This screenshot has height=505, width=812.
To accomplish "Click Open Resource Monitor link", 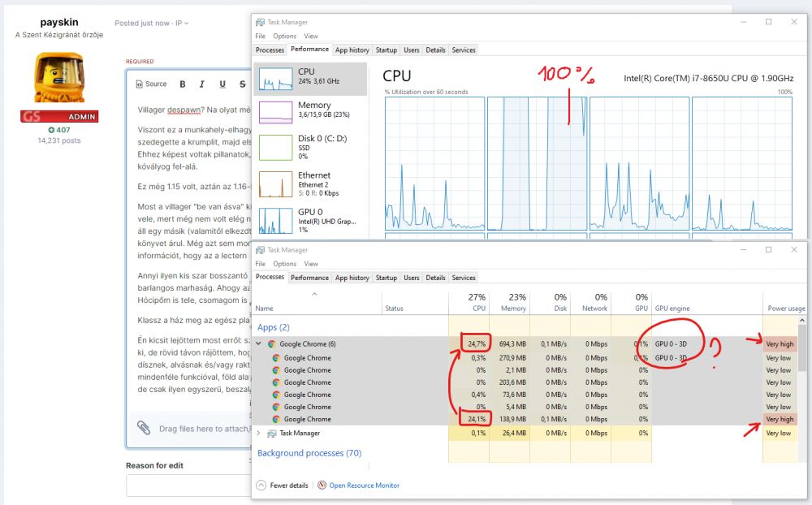I will pyautogui.click(x=364, y=486).
